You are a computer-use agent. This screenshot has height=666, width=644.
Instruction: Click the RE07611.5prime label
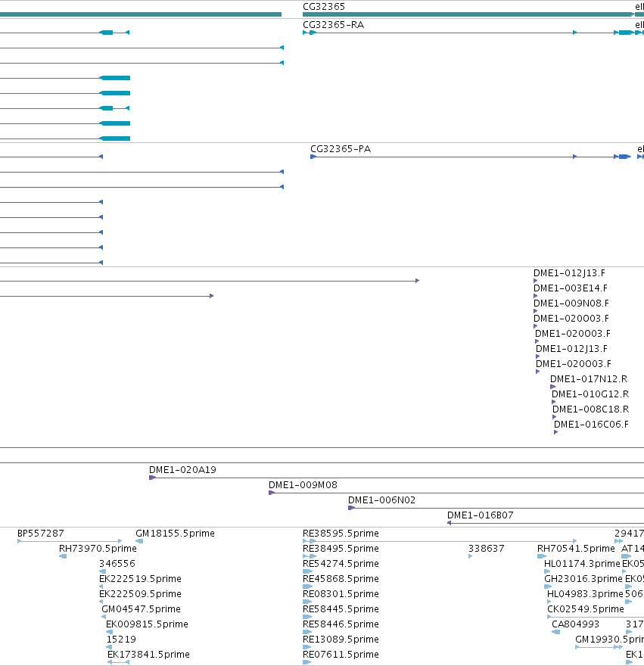point(341,655)
